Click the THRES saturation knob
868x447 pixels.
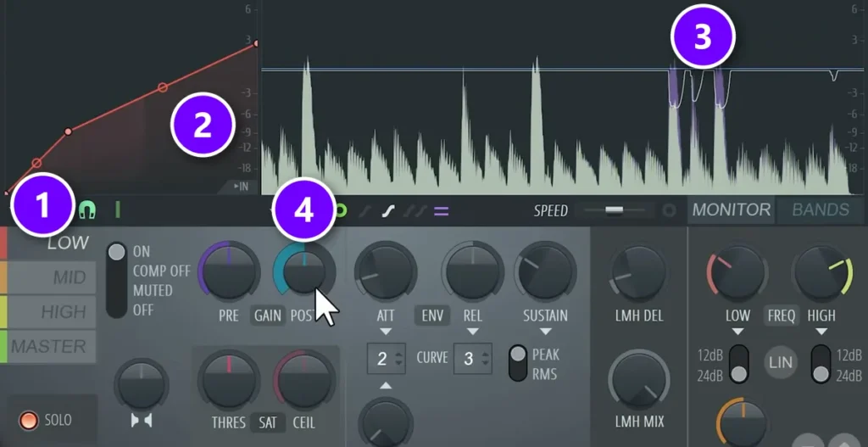pyautogui.click(x=229, y=381)
